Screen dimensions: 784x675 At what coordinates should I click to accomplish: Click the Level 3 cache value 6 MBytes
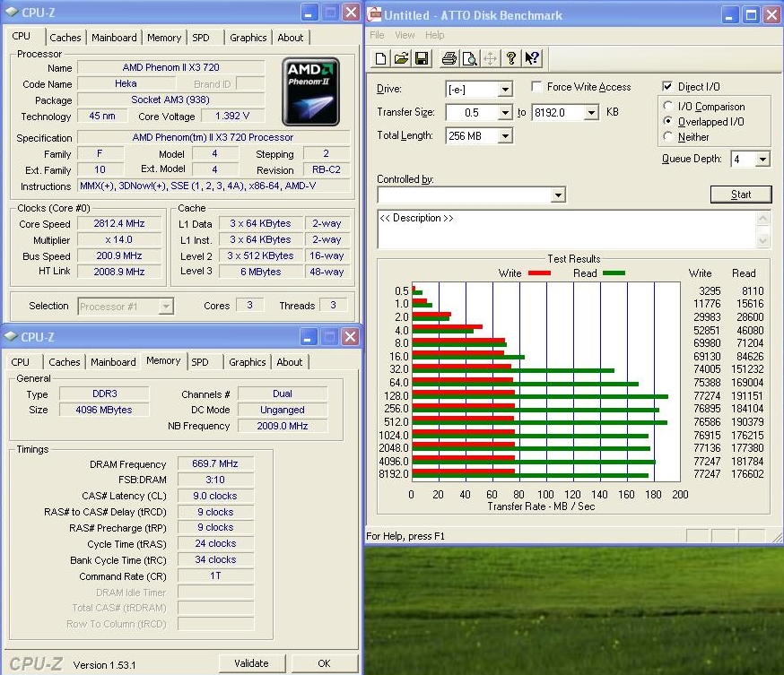(261, 272)
